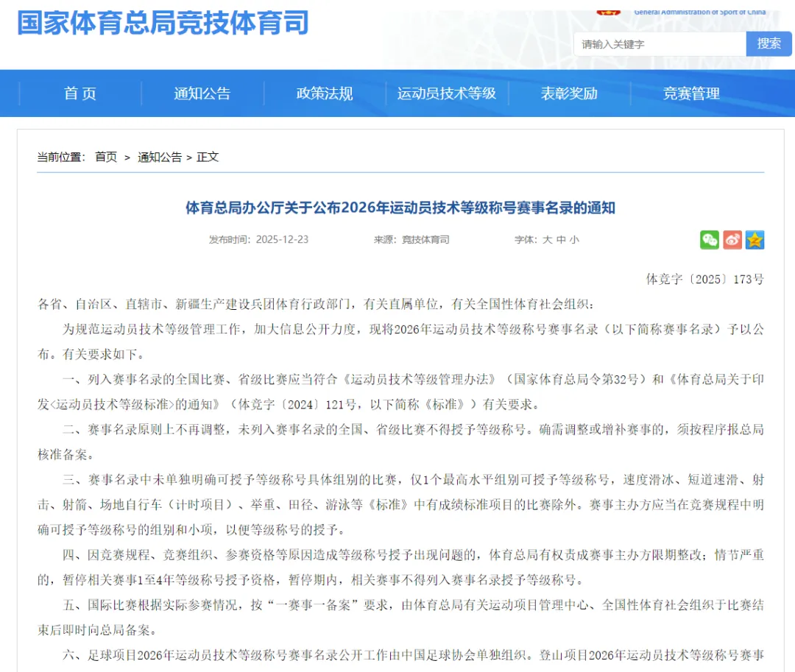Click the paragraph beginning 五、国际比赛根据实际参赛情况

click(x=400, y=618)
